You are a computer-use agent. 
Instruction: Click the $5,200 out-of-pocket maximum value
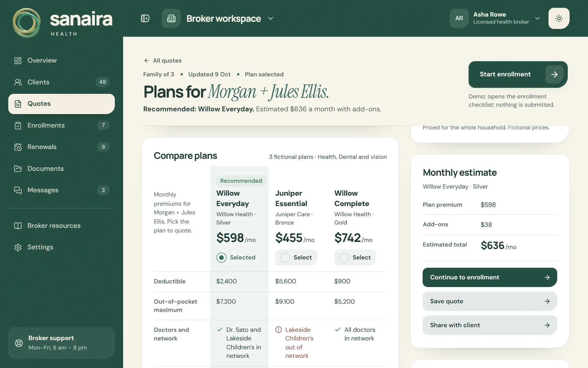tap(345, 301)
